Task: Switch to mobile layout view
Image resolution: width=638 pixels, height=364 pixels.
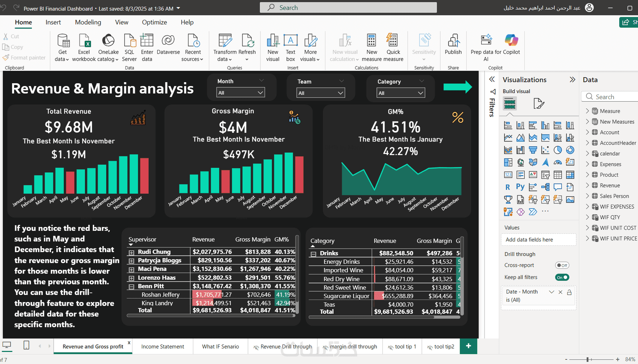Action: (x=26, y=345)
